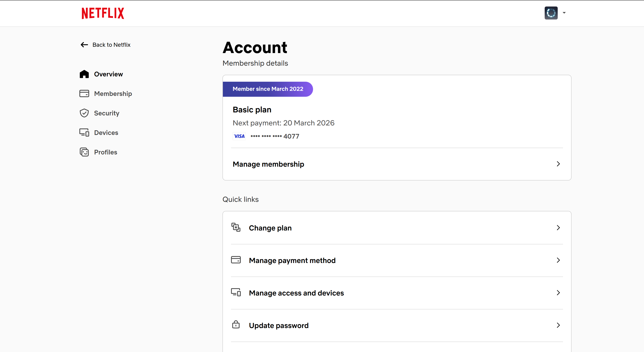Click the Devices icon in sidebar

coord(84,133)
